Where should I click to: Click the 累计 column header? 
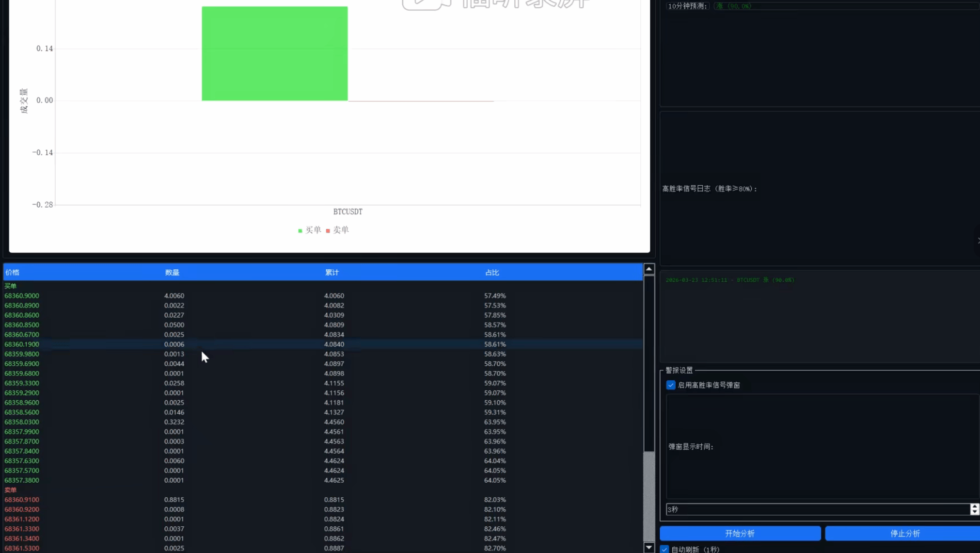332,273
